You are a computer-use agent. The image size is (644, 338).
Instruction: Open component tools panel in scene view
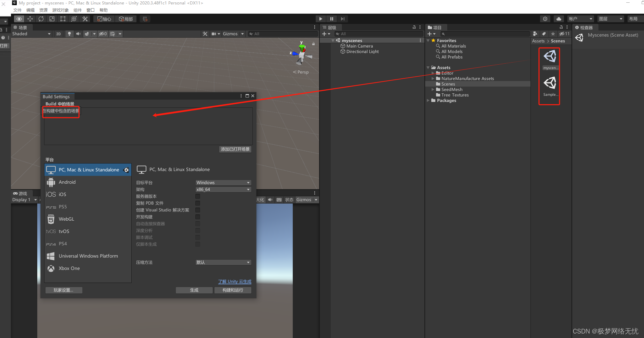click(205, 34)
